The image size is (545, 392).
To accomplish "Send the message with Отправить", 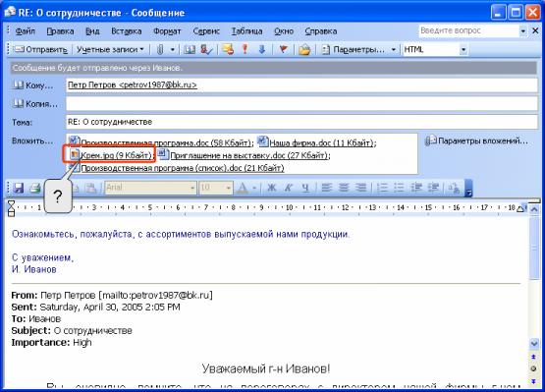I will click(40, 50).
